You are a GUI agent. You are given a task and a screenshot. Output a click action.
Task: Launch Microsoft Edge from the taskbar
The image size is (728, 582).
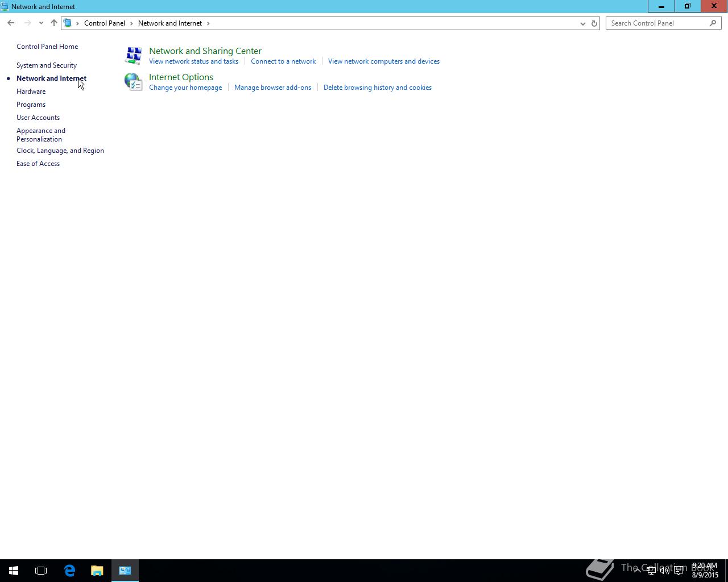(69, 571)
